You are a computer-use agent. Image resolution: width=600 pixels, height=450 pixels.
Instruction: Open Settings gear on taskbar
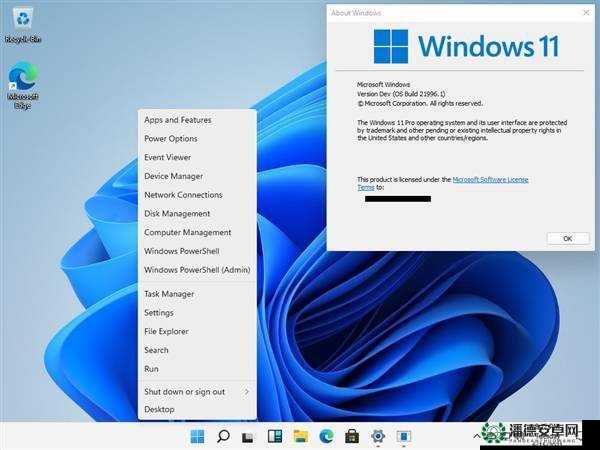tap(378, 436)
